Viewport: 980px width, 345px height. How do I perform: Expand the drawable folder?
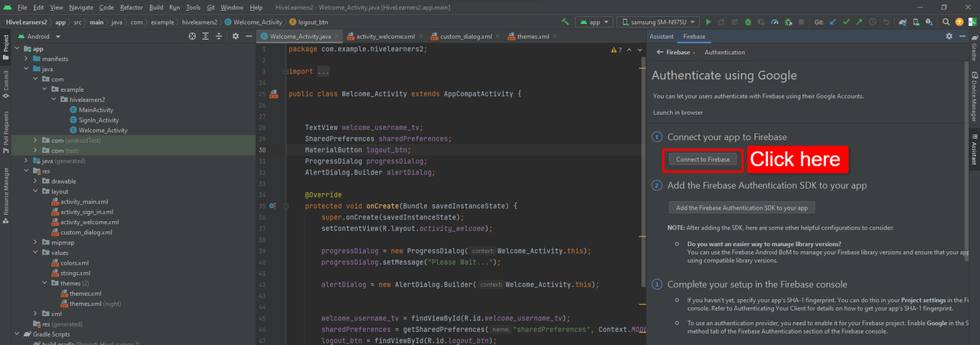(36, 181)
